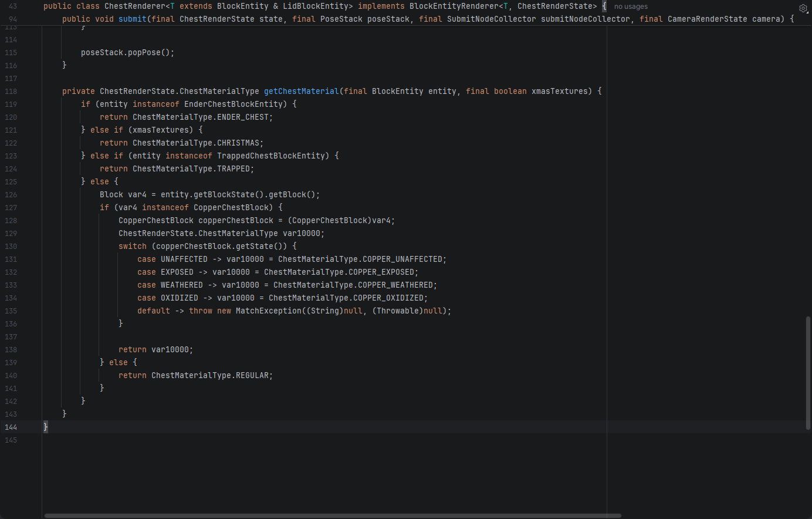Click line number 144 in the gutter
The height and width of the screenshot is (519, 812).
(11, 427)
